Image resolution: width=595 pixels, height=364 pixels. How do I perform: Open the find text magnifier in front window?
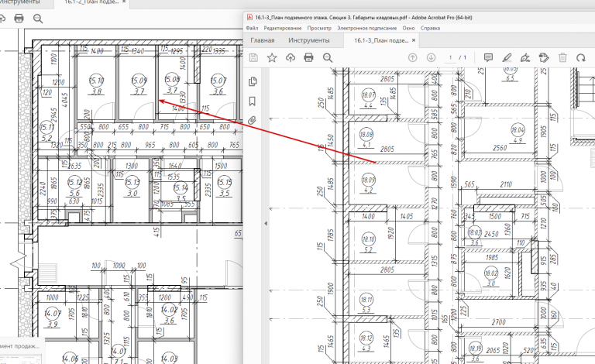328,57
